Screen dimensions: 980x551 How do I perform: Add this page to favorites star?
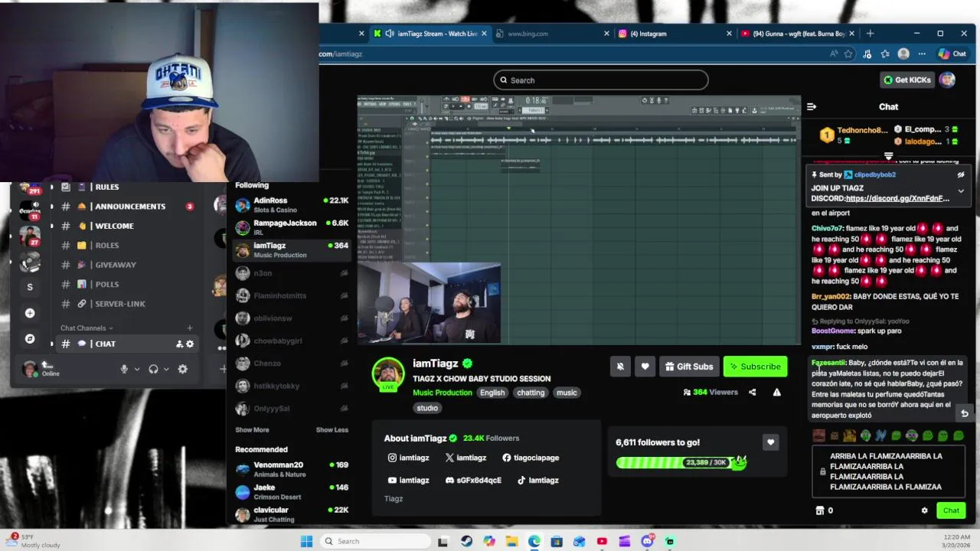pos(848,54)
